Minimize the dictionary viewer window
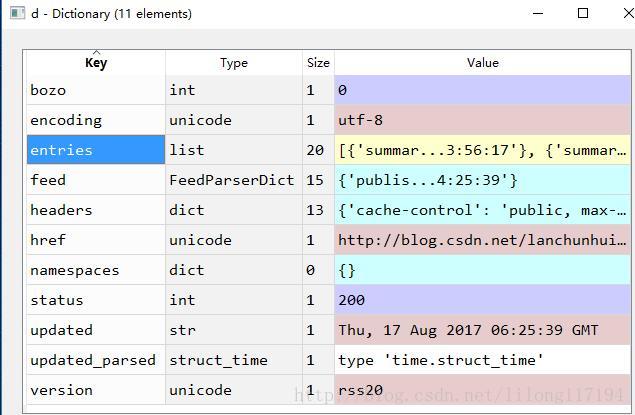Viewport: 635px width, 415px height. click(x=538, y=13)
